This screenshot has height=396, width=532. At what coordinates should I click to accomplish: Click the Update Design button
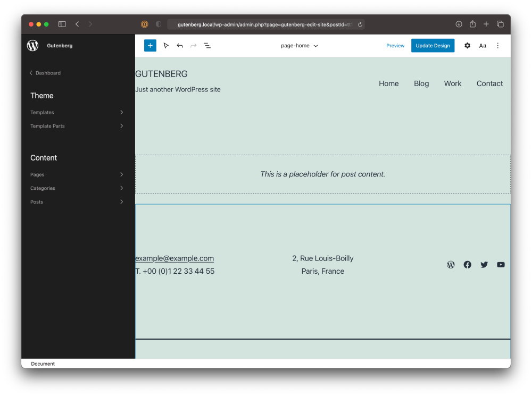(433, 46)
